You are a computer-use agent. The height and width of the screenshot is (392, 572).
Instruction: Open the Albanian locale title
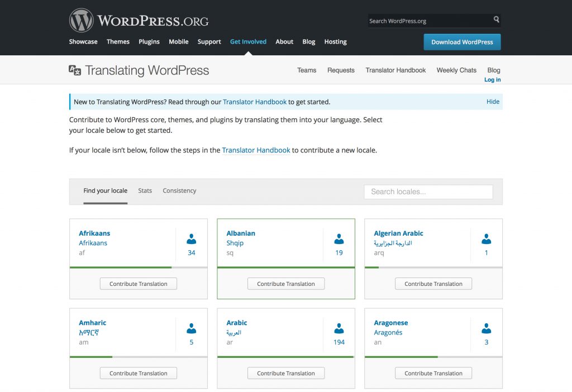click(x=241, y=233)
